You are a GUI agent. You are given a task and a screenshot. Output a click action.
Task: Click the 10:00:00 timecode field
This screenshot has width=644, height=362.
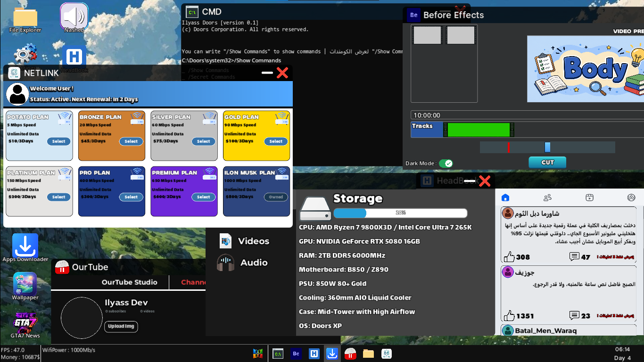tap(527, 115)
